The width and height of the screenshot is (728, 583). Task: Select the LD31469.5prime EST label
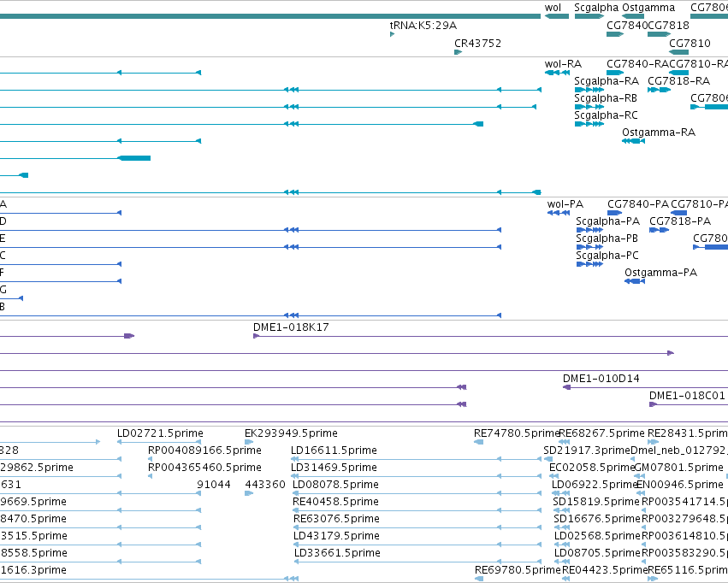pos(334,468)
